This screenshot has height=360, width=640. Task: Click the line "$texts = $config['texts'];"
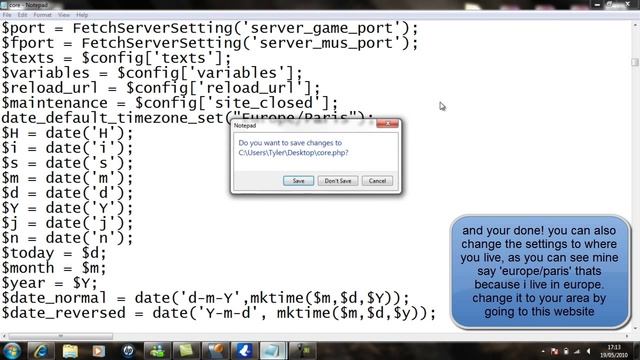coord(116,58)
